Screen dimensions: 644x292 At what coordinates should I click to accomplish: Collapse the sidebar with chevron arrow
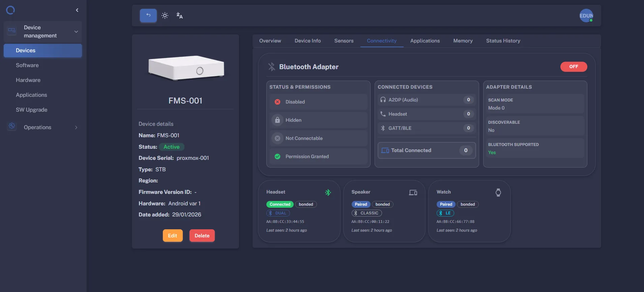(77, 10)
